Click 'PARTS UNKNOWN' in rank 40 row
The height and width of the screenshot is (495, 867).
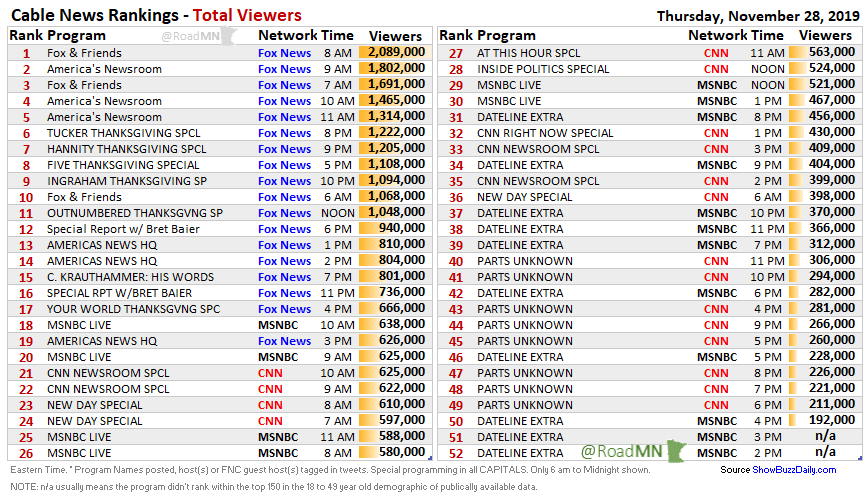[525, 262]
